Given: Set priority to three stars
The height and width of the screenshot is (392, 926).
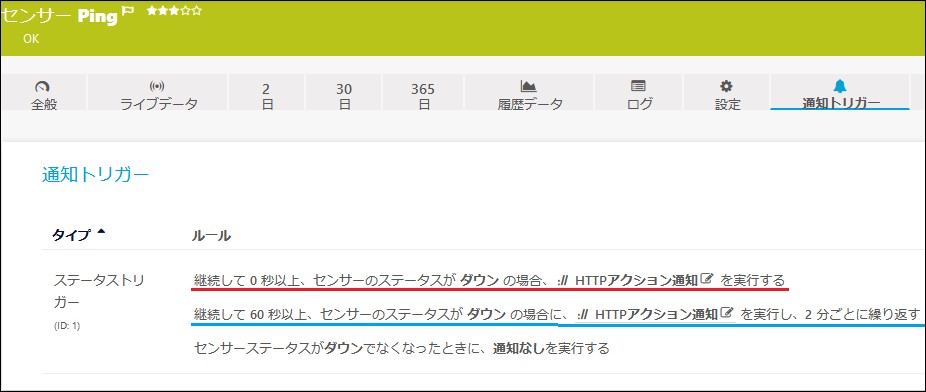Looking at the screenshot, I should tap(174, 11).
